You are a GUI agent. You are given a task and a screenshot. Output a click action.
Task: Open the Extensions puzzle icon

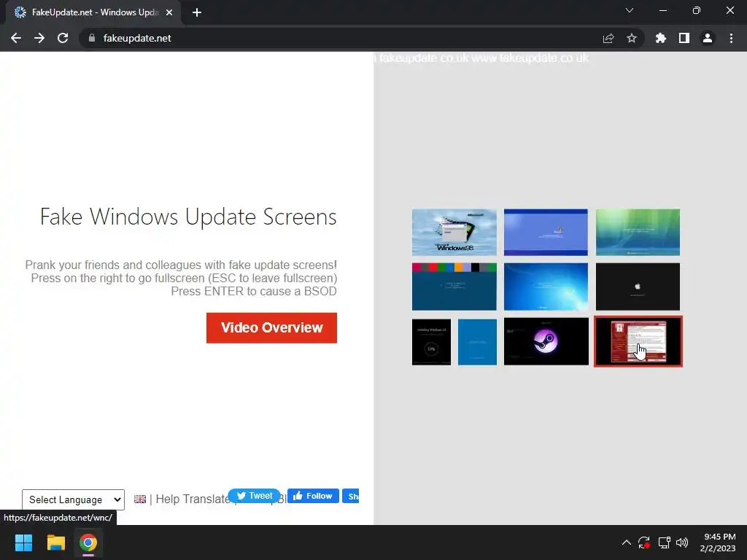coord(661,38)
